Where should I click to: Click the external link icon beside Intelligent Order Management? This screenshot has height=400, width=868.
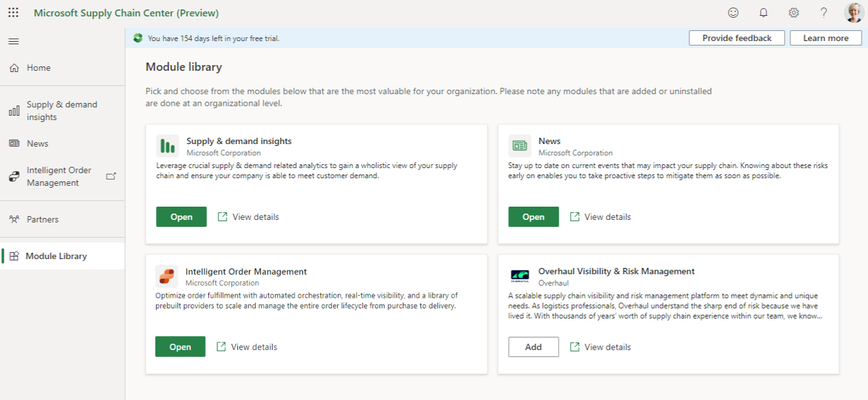tap(111, 176)
